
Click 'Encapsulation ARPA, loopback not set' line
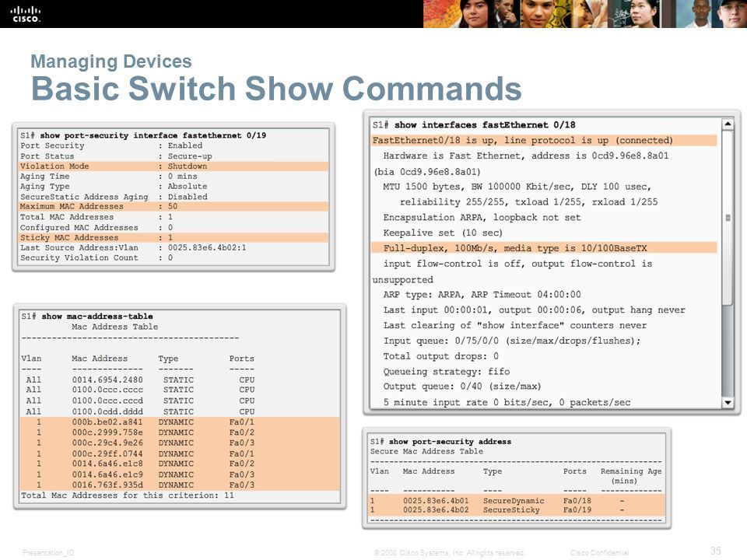482,218
